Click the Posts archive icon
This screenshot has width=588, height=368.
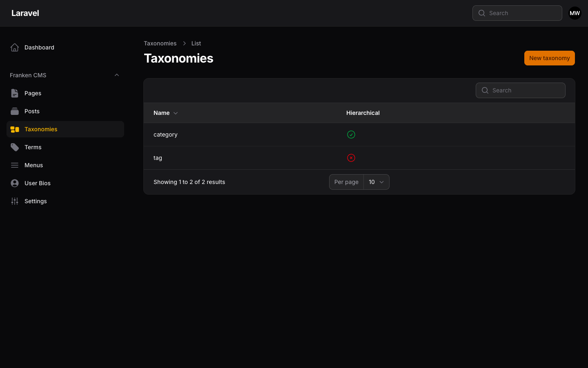click(x=15, y=111)
